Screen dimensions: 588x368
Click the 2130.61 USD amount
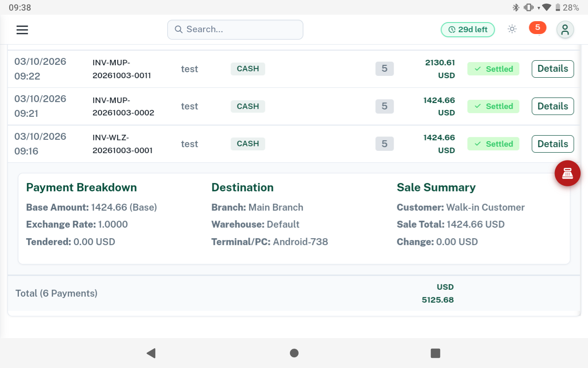coord(440,69)
